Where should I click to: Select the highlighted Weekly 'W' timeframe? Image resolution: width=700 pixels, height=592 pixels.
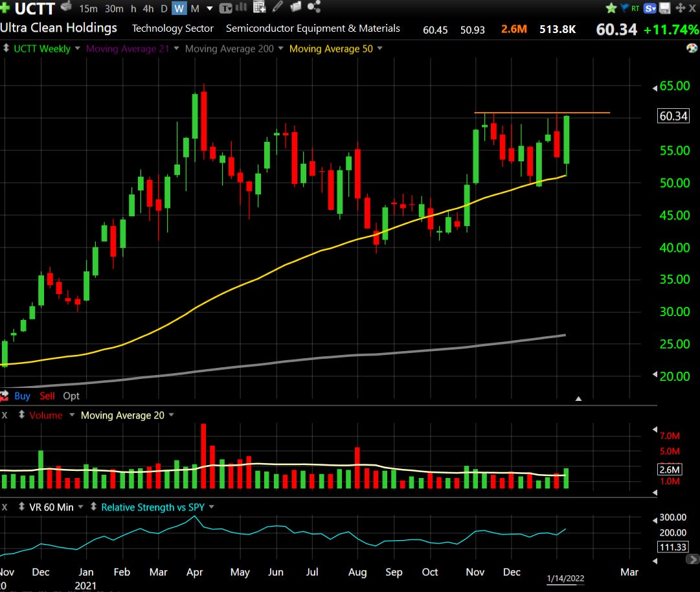point(179,8)
